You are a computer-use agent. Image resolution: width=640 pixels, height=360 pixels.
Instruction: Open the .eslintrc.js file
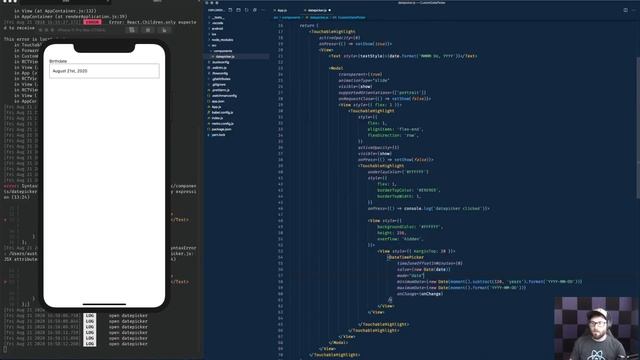click(x=219, y=68)
